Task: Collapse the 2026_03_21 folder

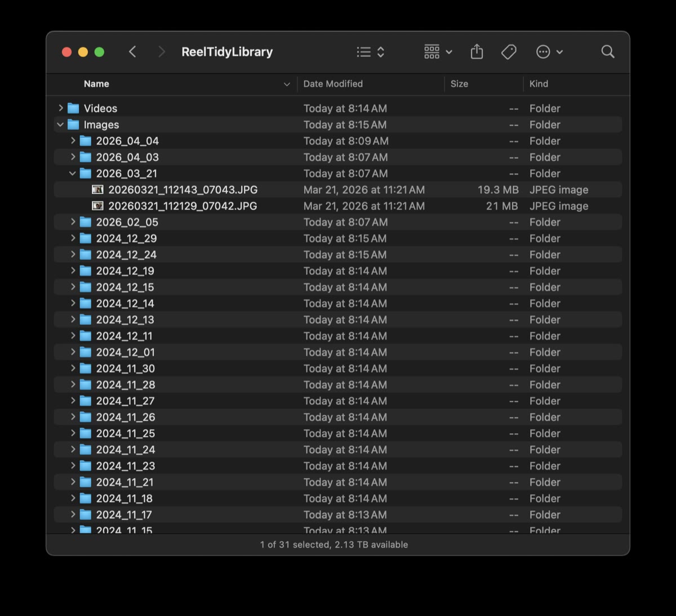Action: (x=73, y=173)
